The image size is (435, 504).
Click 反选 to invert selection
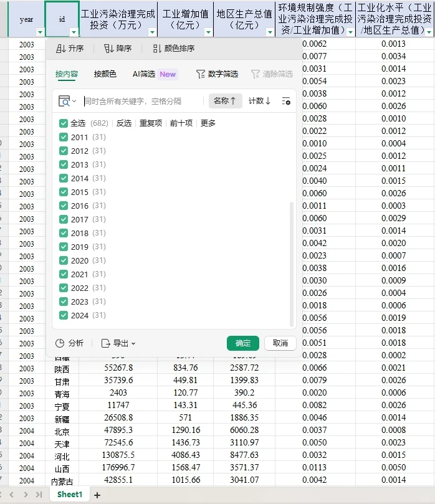coord(124,123)
